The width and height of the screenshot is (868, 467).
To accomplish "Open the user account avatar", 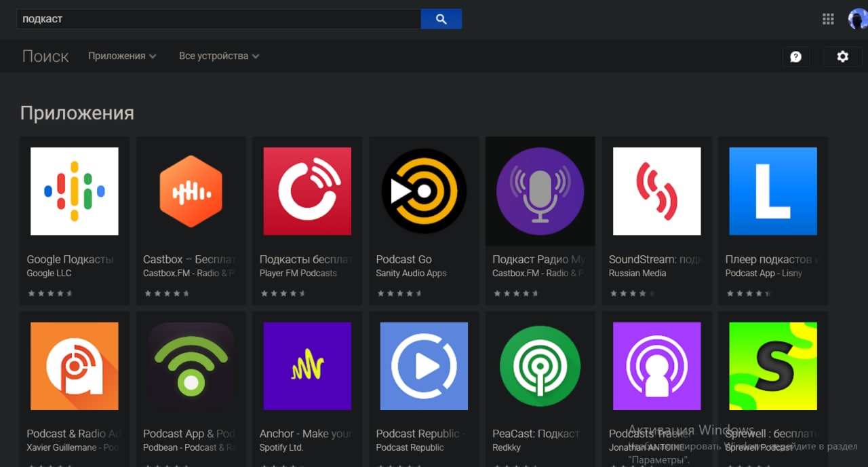I will [858, 19].
